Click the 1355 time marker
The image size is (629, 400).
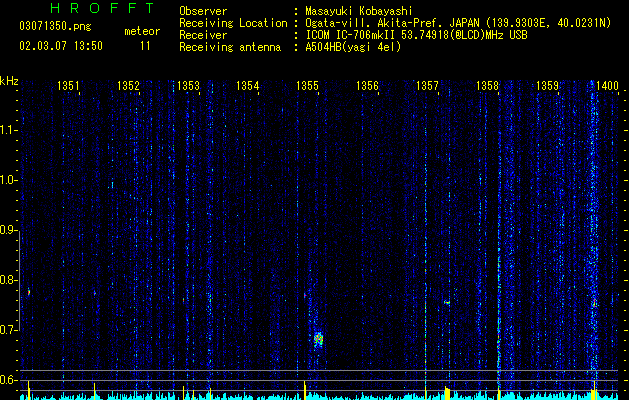[307, 85]
